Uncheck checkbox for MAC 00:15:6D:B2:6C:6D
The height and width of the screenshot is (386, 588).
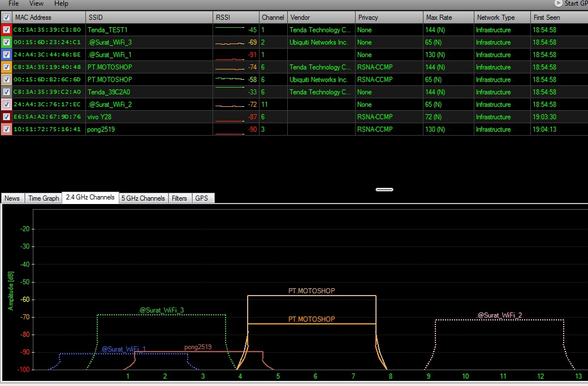(6, 80)
